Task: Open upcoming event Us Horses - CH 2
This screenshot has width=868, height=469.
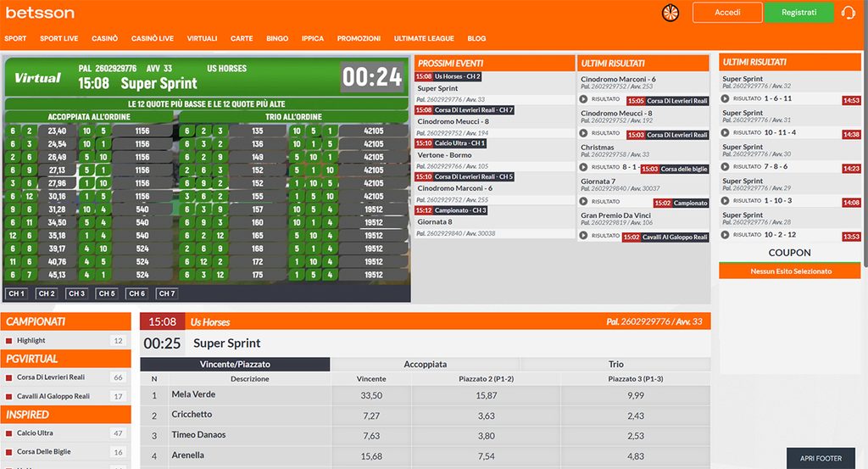Action: click(x=448, y=76)
